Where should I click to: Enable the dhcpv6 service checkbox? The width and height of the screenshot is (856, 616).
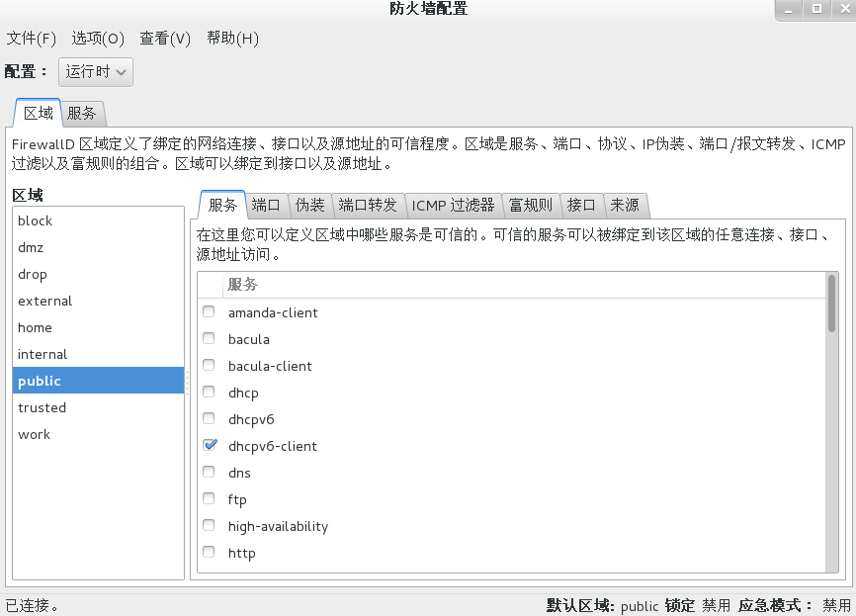click(209, 418)
